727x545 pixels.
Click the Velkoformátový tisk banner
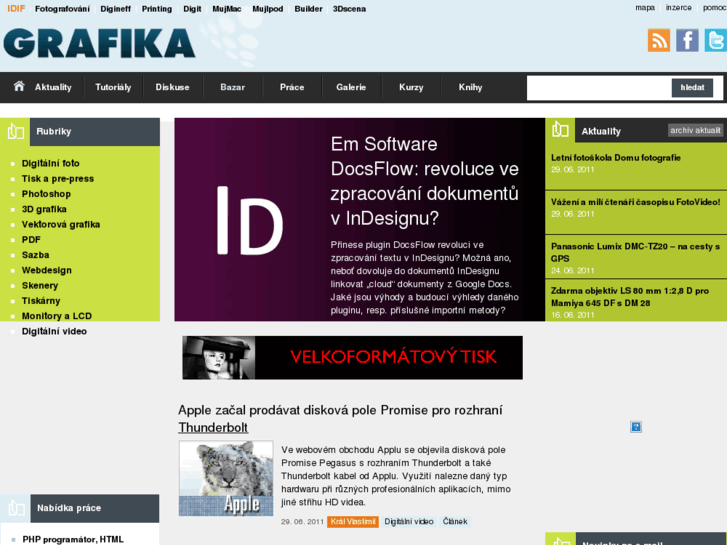pyautogui.click(x=352, y=358)
